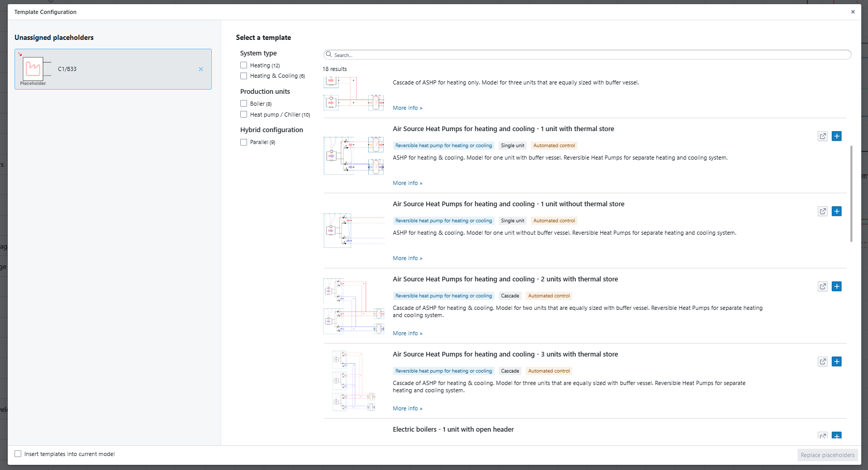868x470 pixels.
Task: Add the 3 units with thermal store template
Action: point(836,362)
